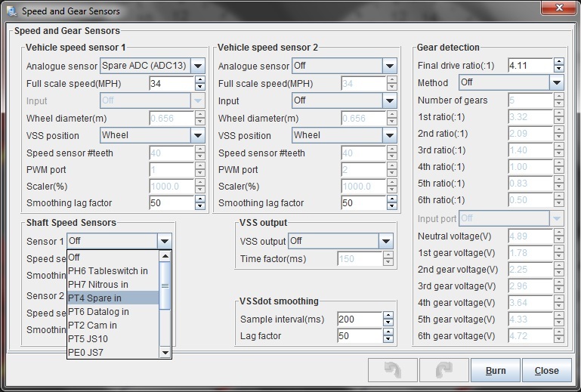Pick 'PH6 Tableswitch in' from dropdown list
Viewport: 581px width, 392px height.
pos(113,270)
